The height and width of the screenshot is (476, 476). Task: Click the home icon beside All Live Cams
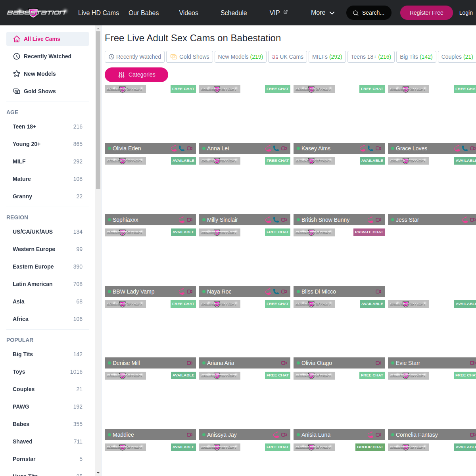click(17, 39)
